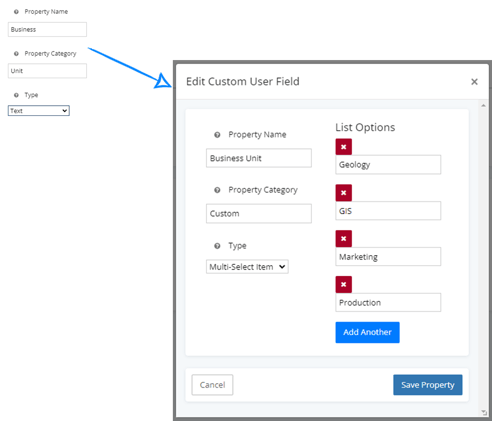The image size is (492, 421).
Task: Click the Custom property category field
Action: pos(259,213)
